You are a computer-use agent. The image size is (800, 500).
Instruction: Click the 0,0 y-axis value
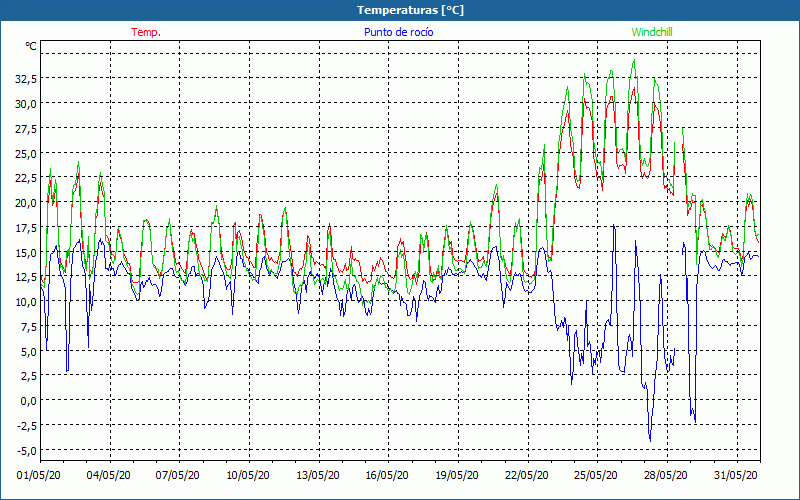(28, 401)
